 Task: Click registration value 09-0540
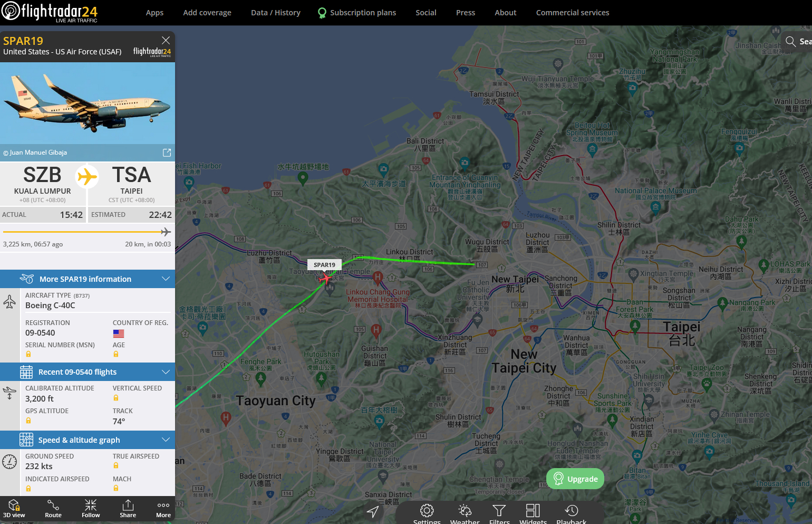click(x=40, y=333)
